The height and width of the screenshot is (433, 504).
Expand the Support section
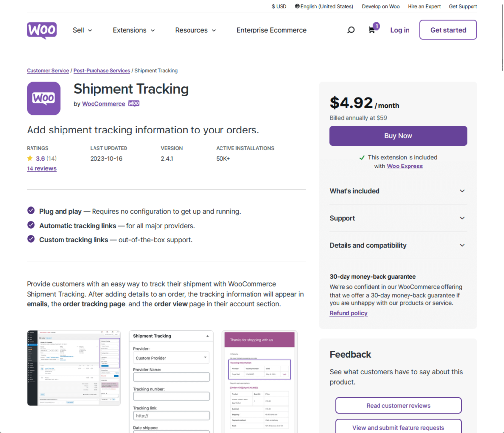click(x=398, y=218)
